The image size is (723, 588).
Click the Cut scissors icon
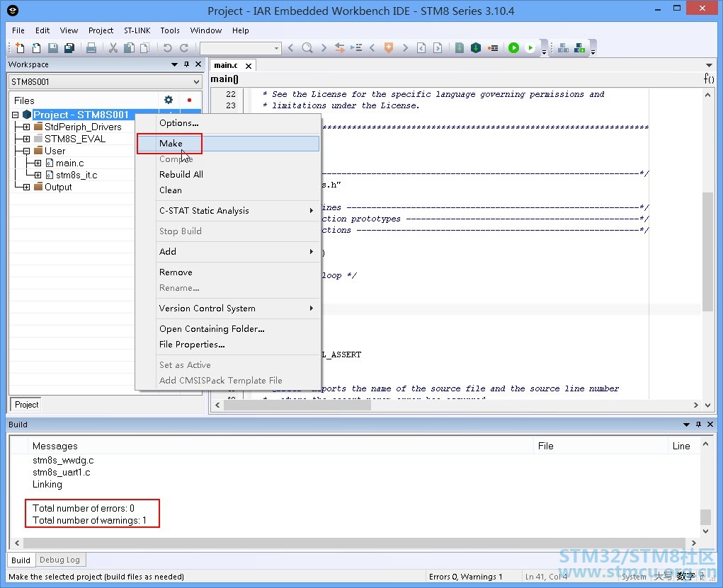113,48
